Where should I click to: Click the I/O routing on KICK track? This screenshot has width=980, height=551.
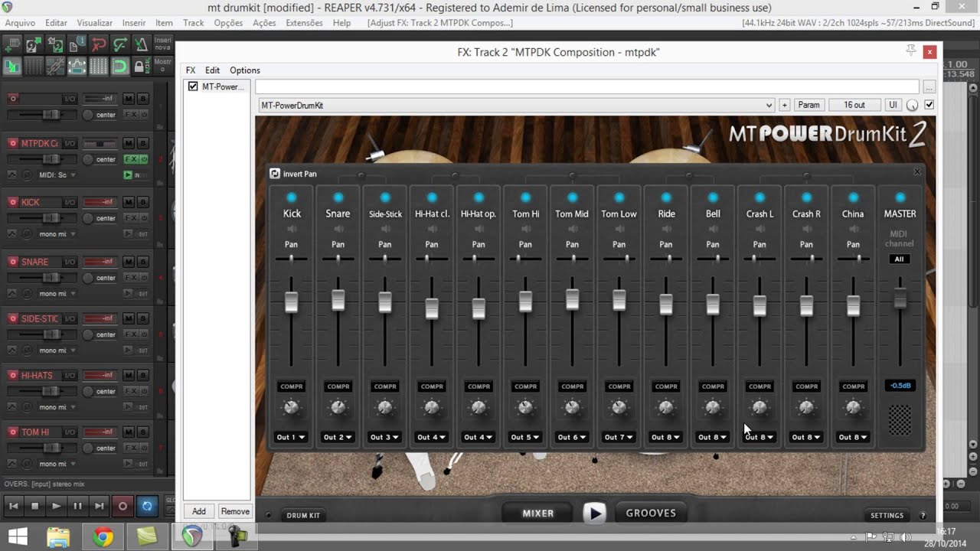[x=70, y=202]
